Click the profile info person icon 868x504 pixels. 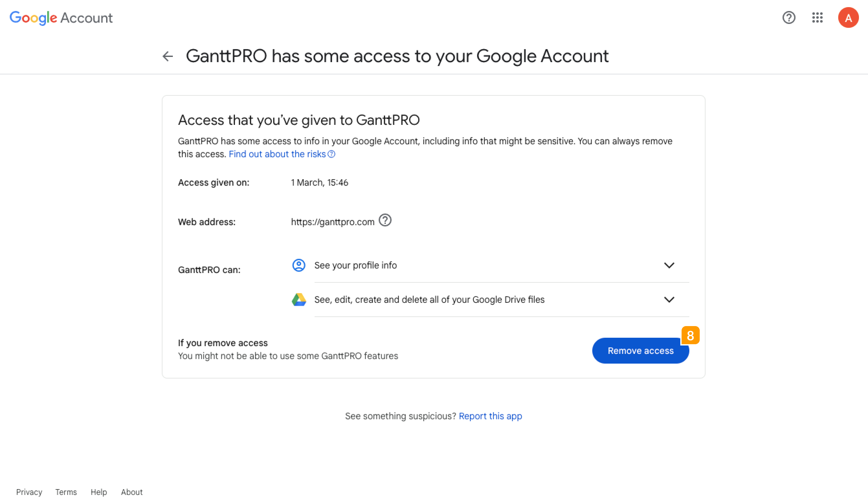298,265
